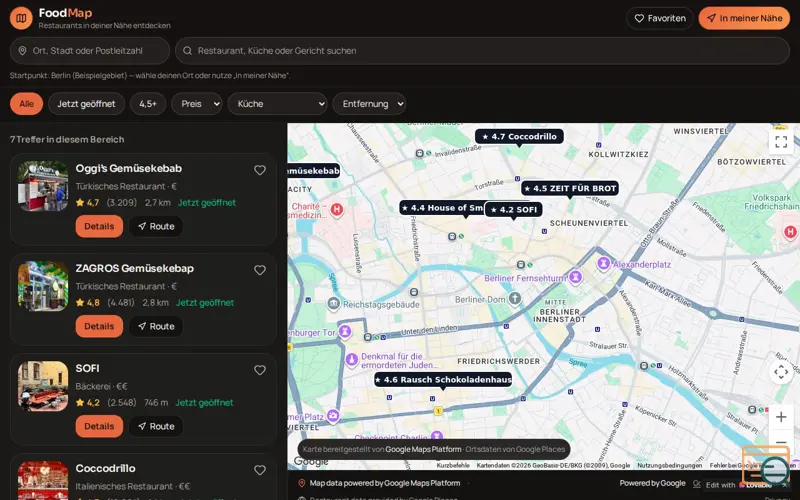Screen dimensions: 800x500
Task: Click the Berliner Fernsehturm landmark icon
Action: click(576, 277)
